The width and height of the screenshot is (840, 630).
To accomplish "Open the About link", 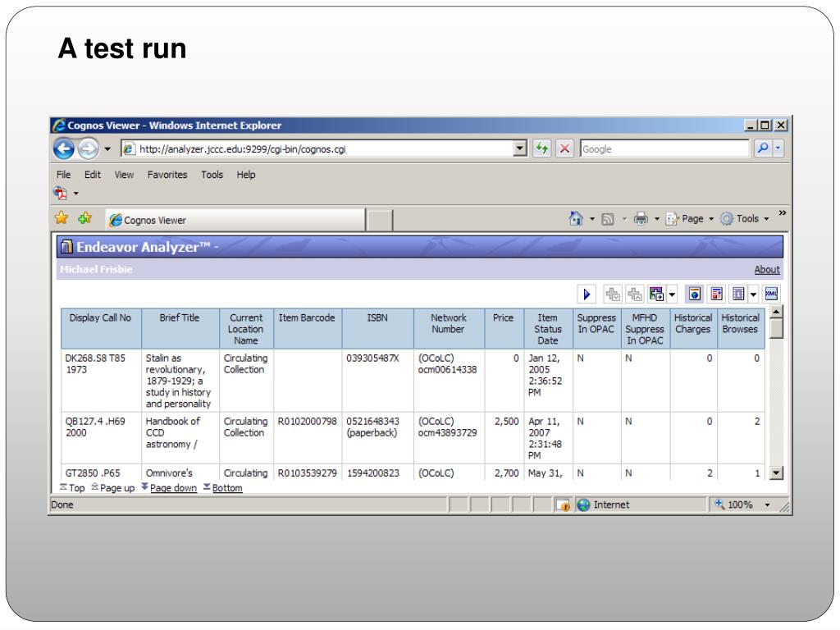I will (x=767, y=269).
